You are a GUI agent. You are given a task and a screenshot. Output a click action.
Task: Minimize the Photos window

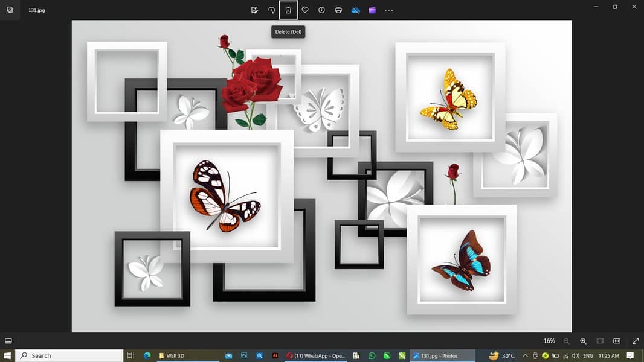click(596, 7)
